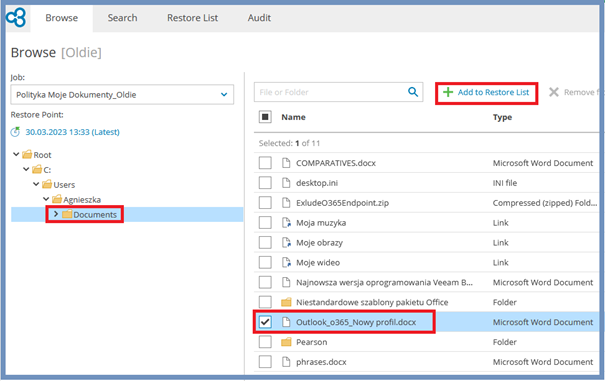Click the green plus Add icon
The height and width of the screenshot is (381, 605).
448,92
